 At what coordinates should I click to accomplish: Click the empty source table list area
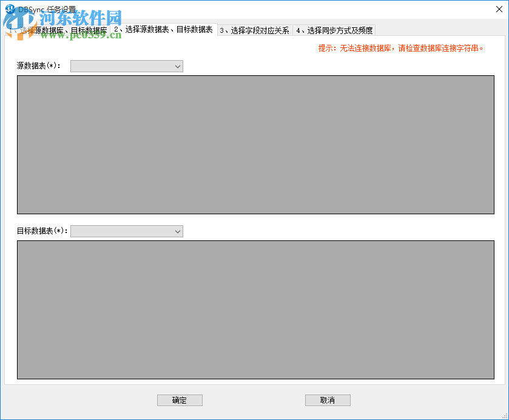coord(255,144)
